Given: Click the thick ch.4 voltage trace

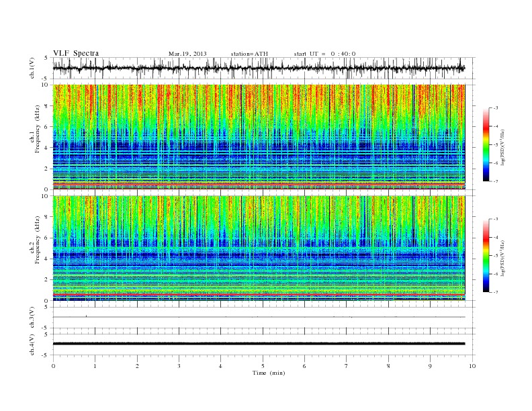Looking at the screenshot, I should click(259, 344).
